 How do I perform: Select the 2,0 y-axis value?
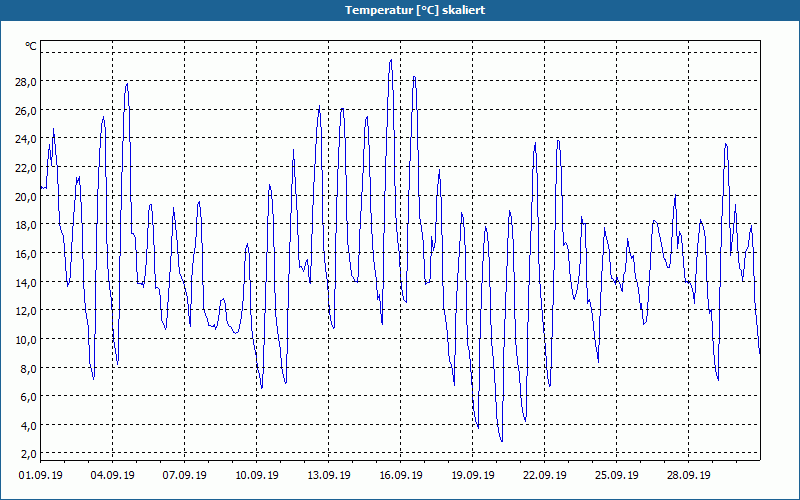28,454
